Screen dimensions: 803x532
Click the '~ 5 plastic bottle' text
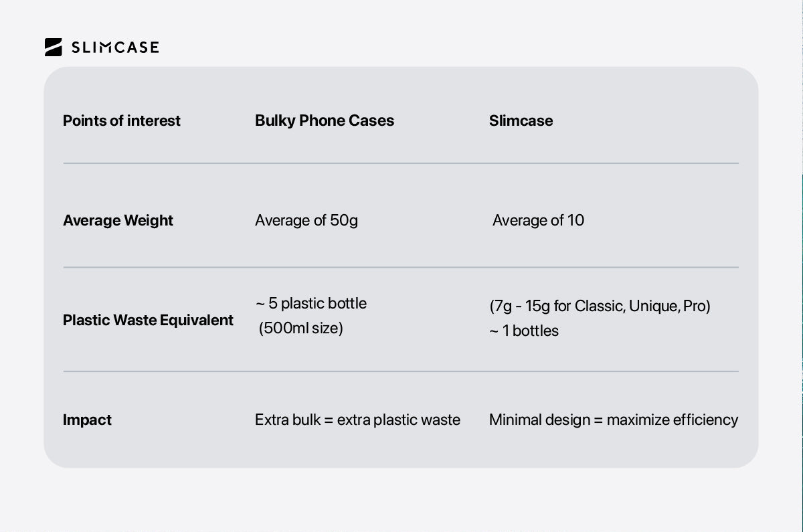tap(311, 304)
